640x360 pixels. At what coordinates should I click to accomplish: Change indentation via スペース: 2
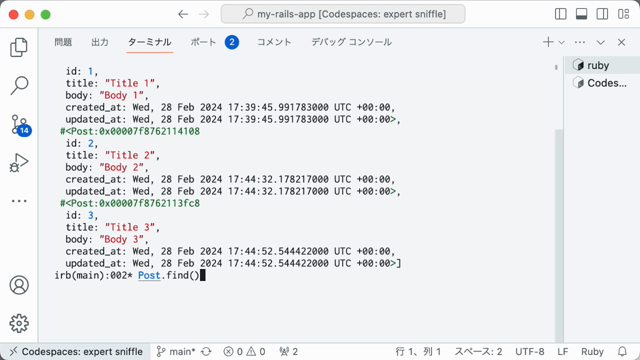[x=478, y=351]
